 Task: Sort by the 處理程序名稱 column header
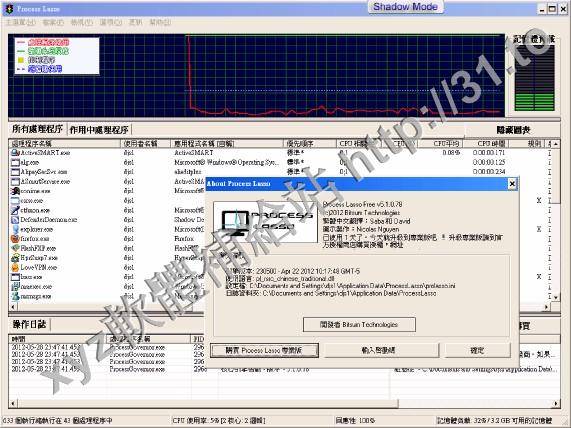point(64,144)
